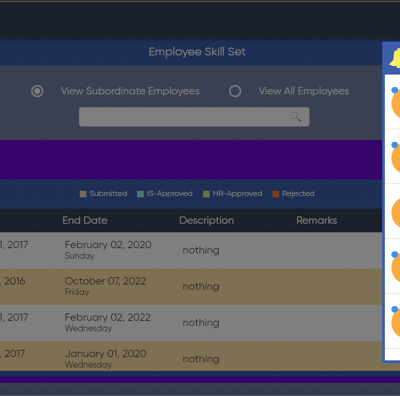Click 'nothing' in the February 02, 2020 row
The width and height of the screenshot is (400, 396).
pos(201,250)
